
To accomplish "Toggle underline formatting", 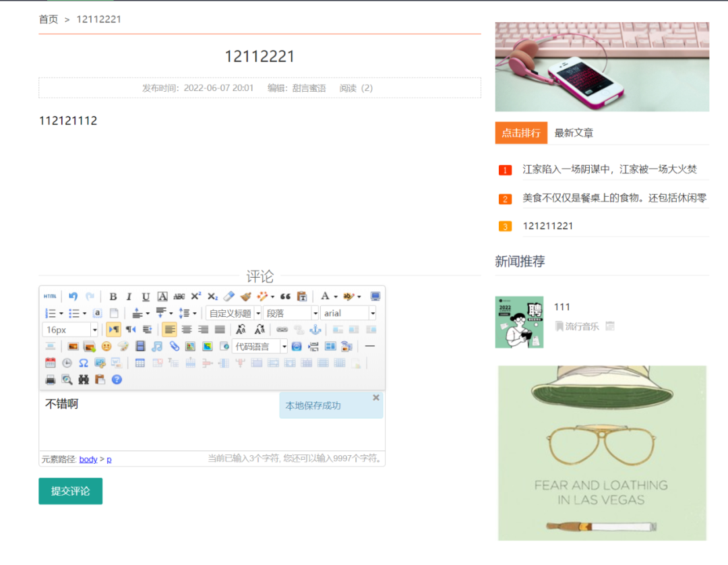I will [x=146, y=297].
